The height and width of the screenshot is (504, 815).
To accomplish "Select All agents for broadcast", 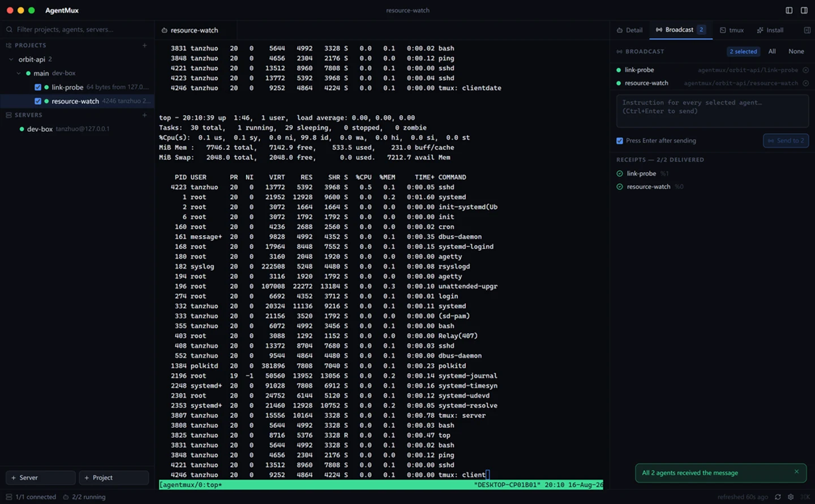I will (x=772, y=51).
